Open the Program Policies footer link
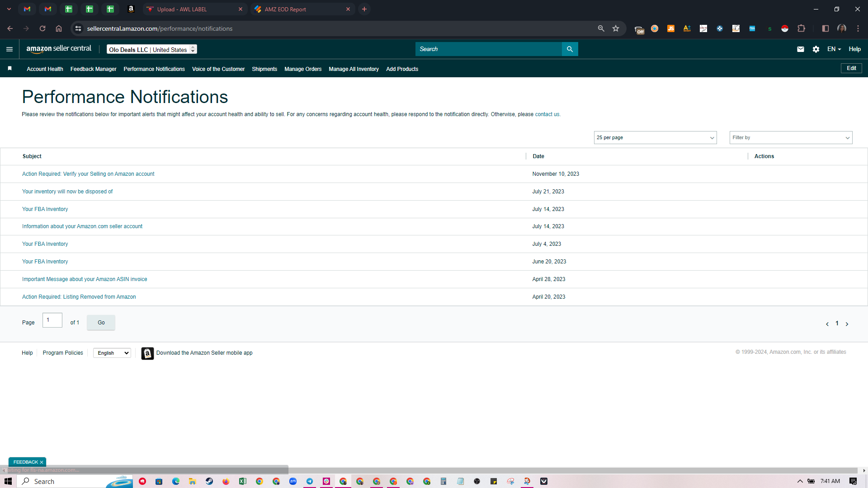Image resolution: width=868 pixels, height=488 pixels. 63,353
